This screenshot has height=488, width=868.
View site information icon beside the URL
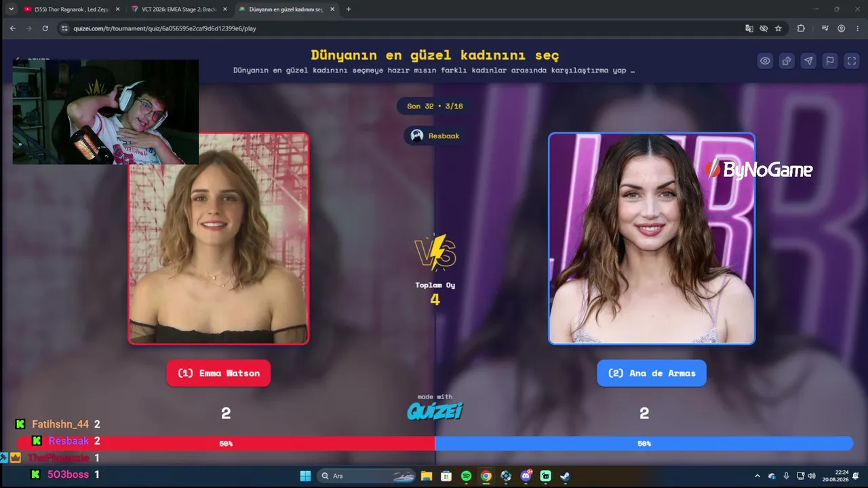coord(64,28)
